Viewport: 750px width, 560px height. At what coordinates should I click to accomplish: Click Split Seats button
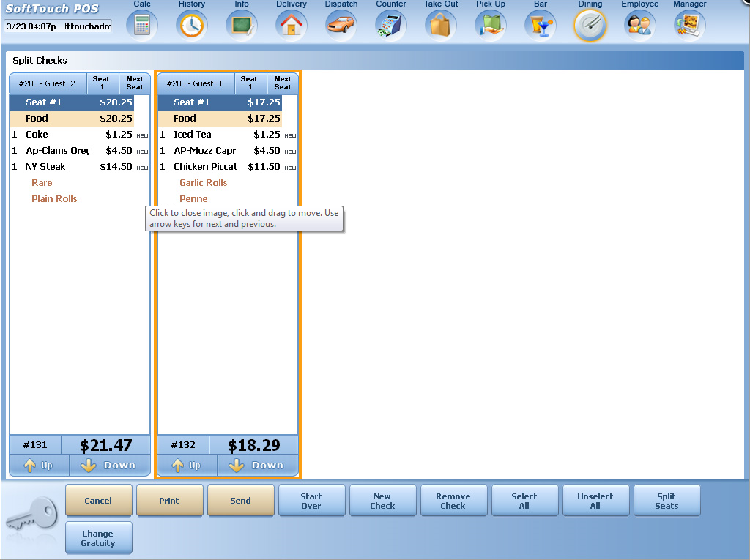point(667,500)
